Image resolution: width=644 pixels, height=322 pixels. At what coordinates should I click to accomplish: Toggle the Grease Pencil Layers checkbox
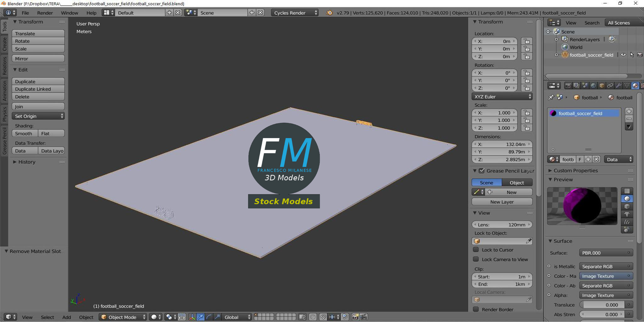coord(481,171)
